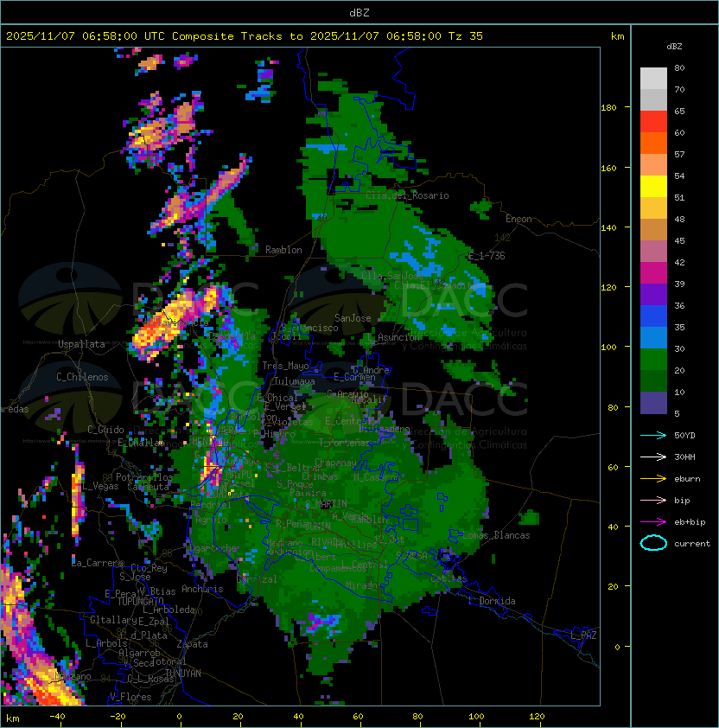Click the cyan current ellipse icon
This screenshot has width=719, height=728.
pyautogui.click(x=653, y=543)
